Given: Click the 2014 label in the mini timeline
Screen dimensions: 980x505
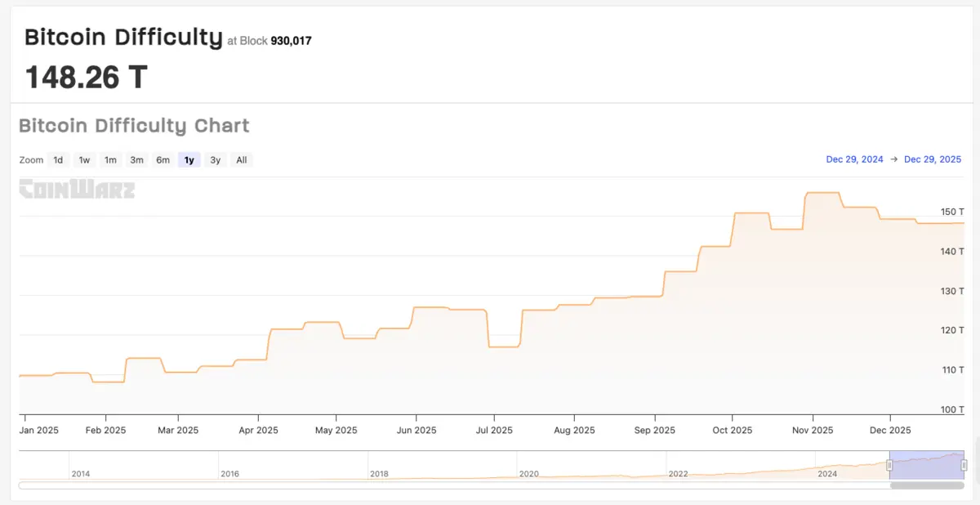Looking at the screenshot, I should (x=82, y=473).
